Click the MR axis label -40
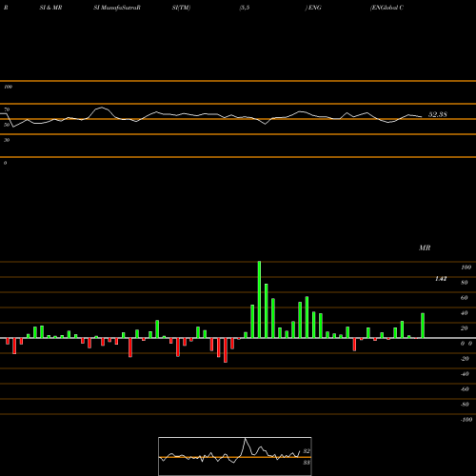476x476 pixels. pos(465,374)
